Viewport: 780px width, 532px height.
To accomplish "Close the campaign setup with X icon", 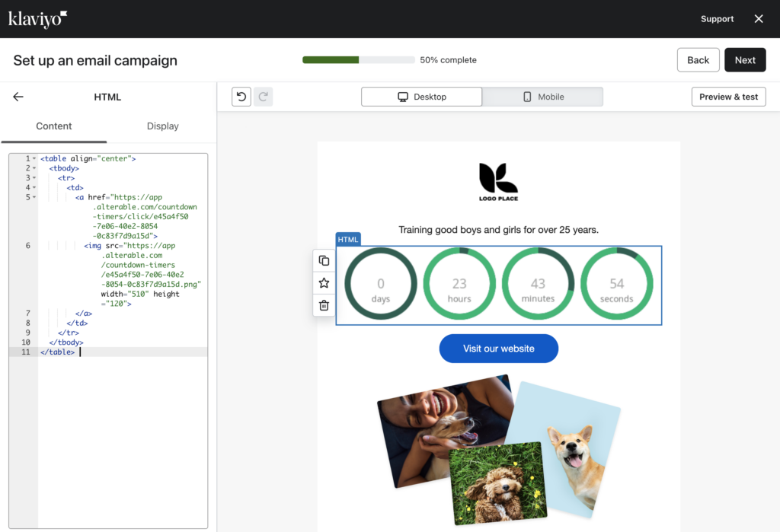I will (758, 19).
